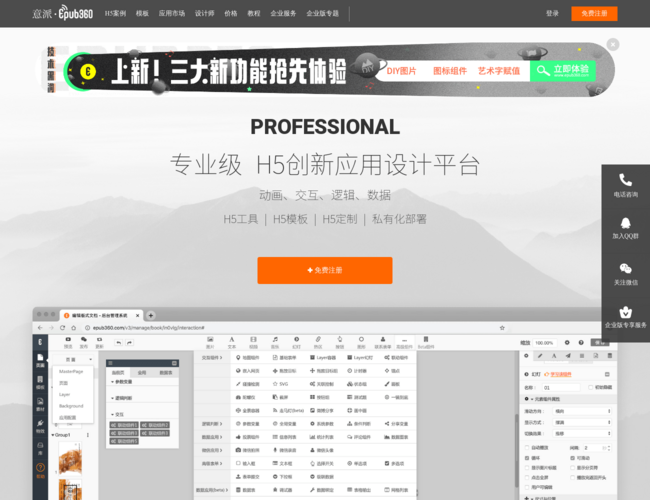Screen dimensions: 650x500
Task: Collapse the 元素组件属性 section header
Action: click(x=569, y=399)
